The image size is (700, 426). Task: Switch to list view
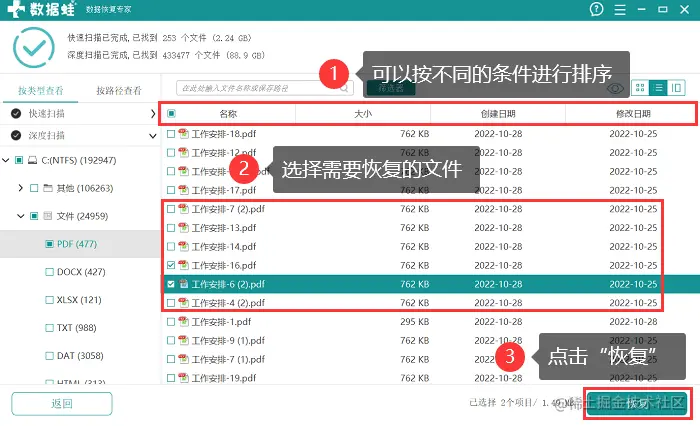click(x=658, y=88)
